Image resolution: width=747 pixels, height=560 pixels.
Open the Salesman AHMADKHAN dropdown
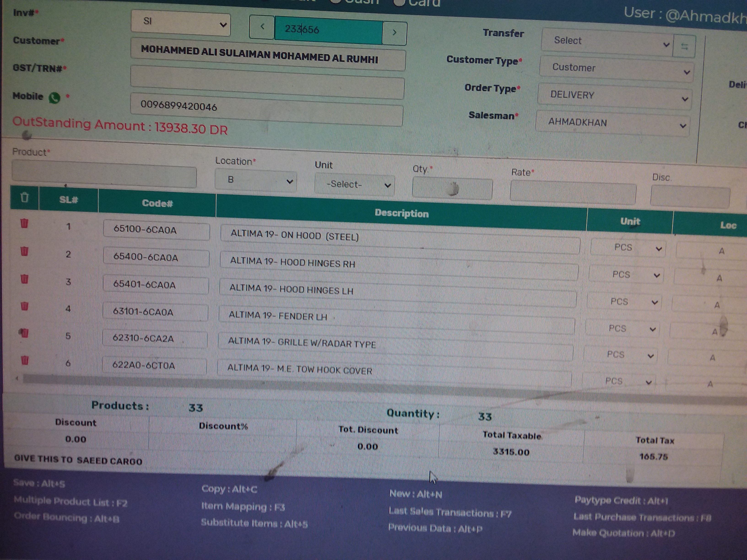pyautogui.click(x=613, y=123)
